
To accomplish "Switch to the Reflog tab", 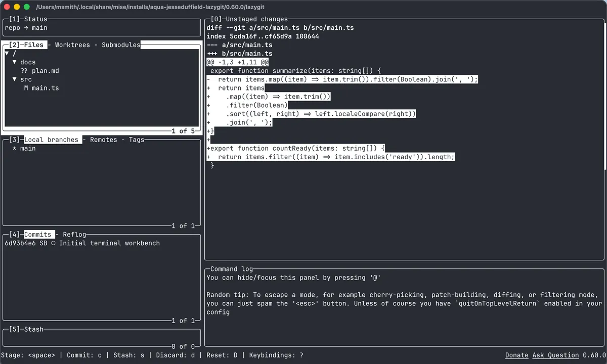I will 74,235.
